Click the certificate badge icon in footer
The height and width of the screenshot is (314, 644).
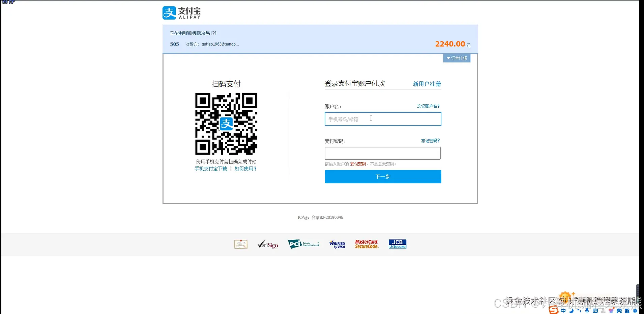(241, 244)
